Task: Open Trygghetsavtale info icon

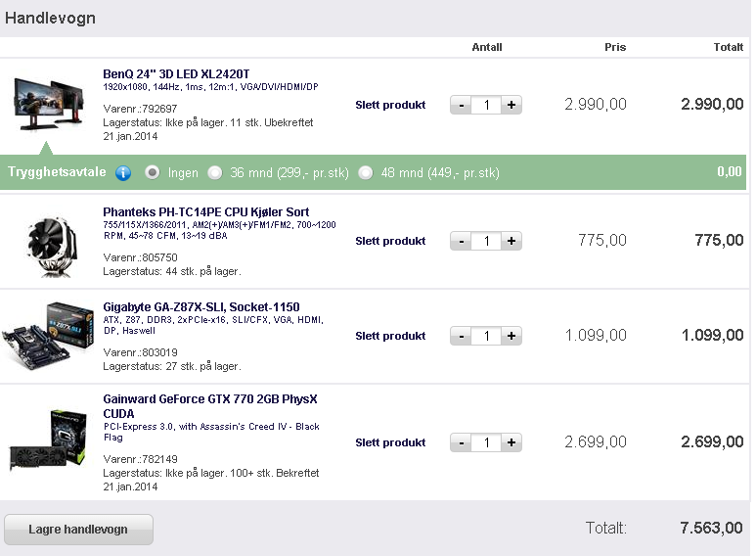Action: point(123,173)
